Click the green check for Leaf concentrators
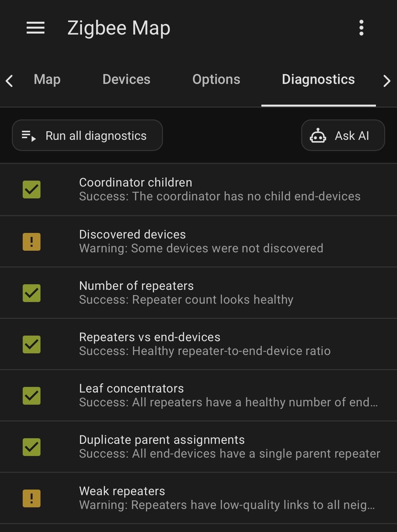 32,396
